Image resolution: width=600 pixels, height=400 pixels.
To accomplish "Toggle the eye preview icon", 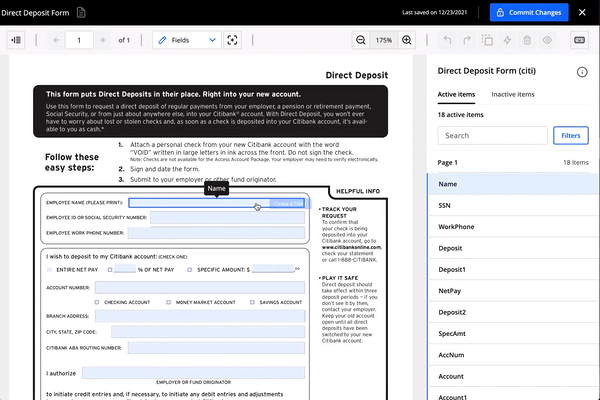I will pyautogui.click(x=547, y=40).
